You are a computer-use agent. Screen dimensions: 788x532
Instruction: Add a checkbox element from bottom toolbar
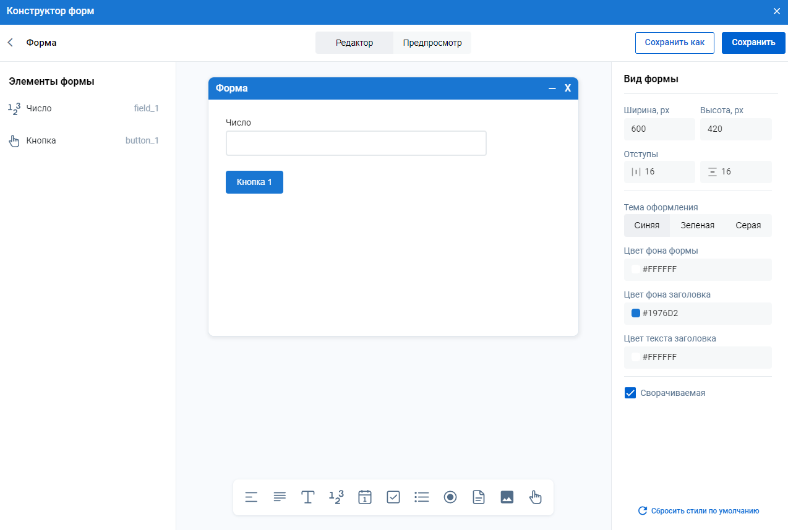click(x=393, y=497)
